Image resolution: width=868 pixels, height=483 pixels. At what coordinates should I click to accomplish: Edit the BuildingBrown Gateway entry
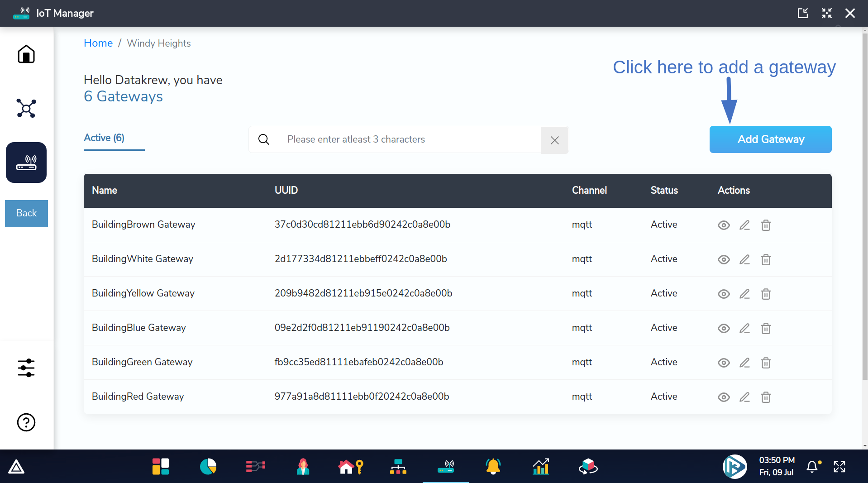coord(744,225)
